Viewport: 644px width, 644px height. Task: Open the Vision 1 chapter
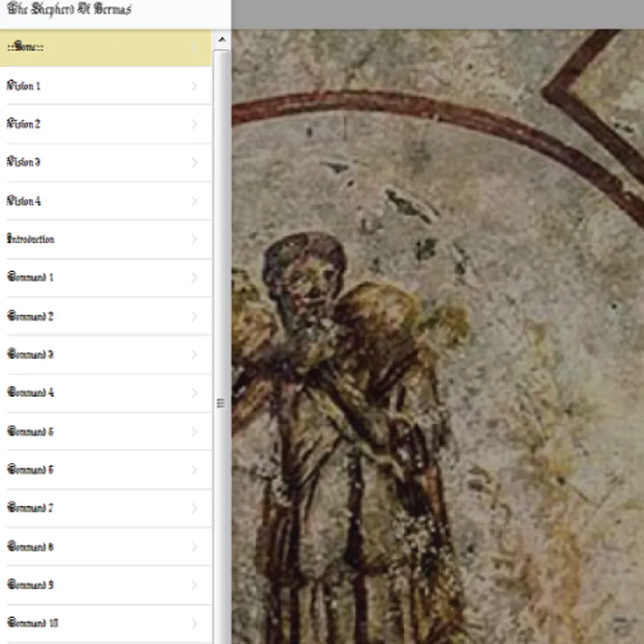[x=106, y=86]
